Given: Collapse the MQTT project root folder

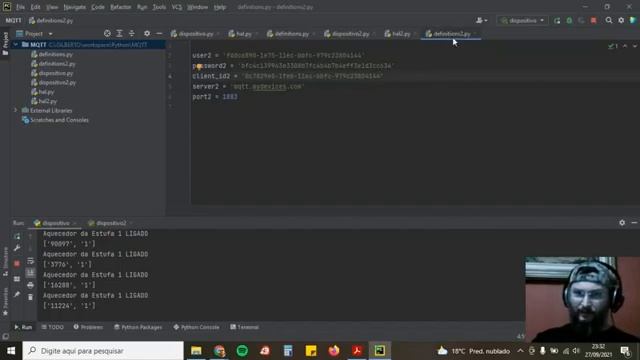Looking at the screenshot, I should pyautogui.click(x=16, y=44).
